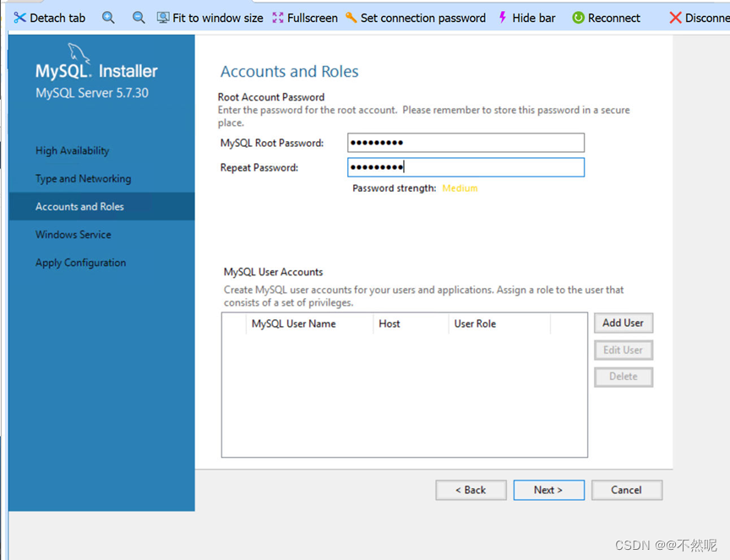Open the Windows Service step
Image resolution: width=730 pixels, height=560 pixels.
[x=74, y=235]
